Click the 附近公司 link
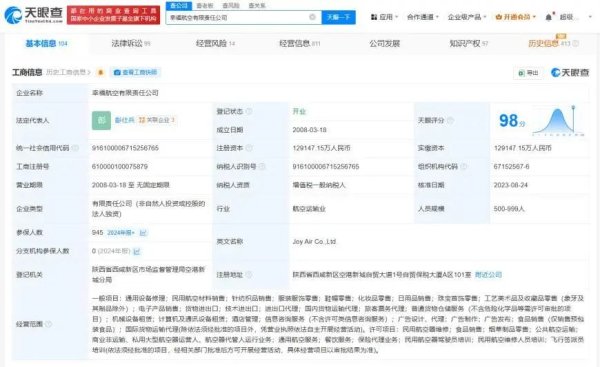Image resolution: width=600 pixels, height=367 pixels. point(488,275)
